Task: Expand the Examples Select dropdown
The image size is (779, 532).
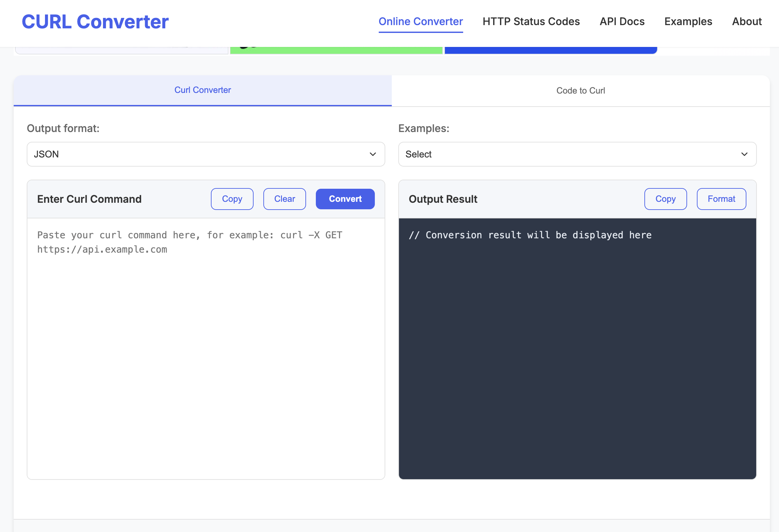Action: click(577, 154)
